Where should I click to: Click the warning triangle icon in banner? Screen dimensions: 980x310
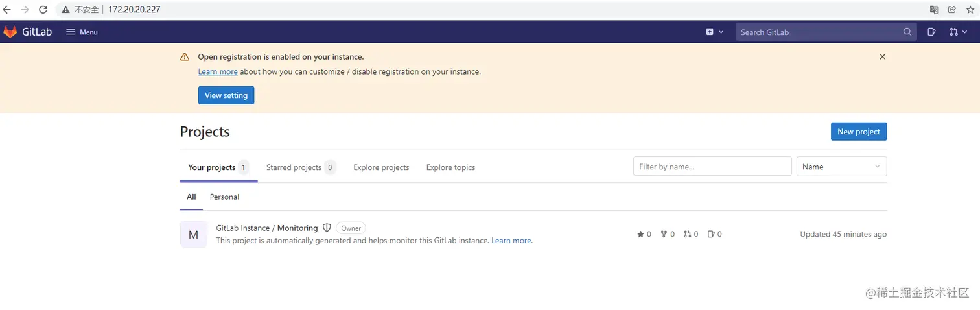(185, 57)
